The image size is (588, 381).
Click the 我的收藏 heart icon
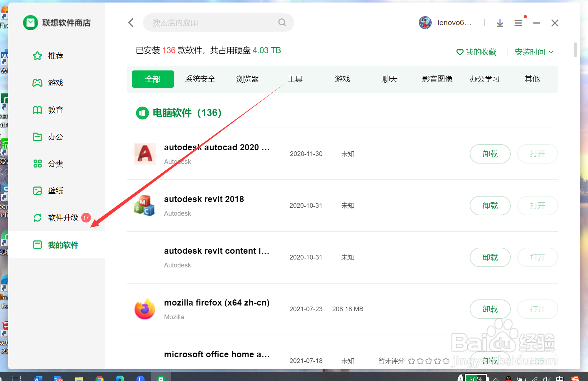(x=460, y=52)
